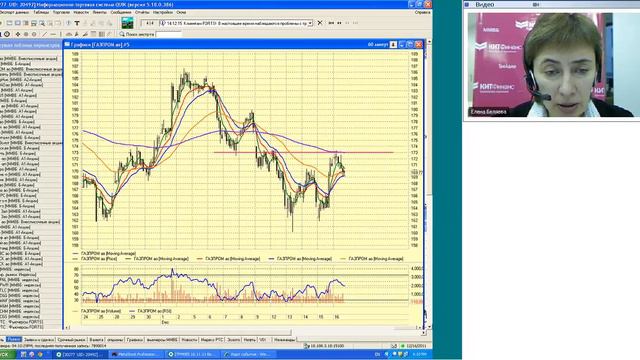Click the green picture icon in toolbar
Viewport: 640px width, 360px height.
click(128, 23)
